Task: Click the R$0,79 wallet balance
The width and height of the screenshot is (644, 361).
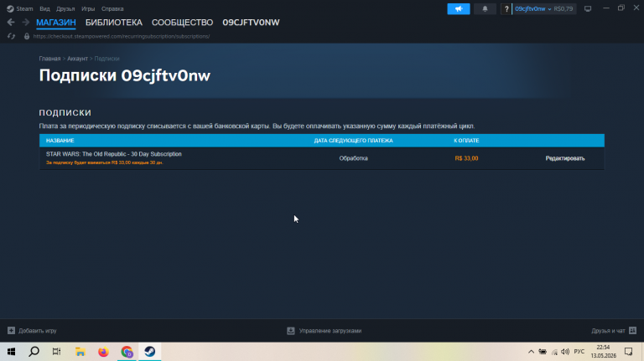Action: click(563, 8)
